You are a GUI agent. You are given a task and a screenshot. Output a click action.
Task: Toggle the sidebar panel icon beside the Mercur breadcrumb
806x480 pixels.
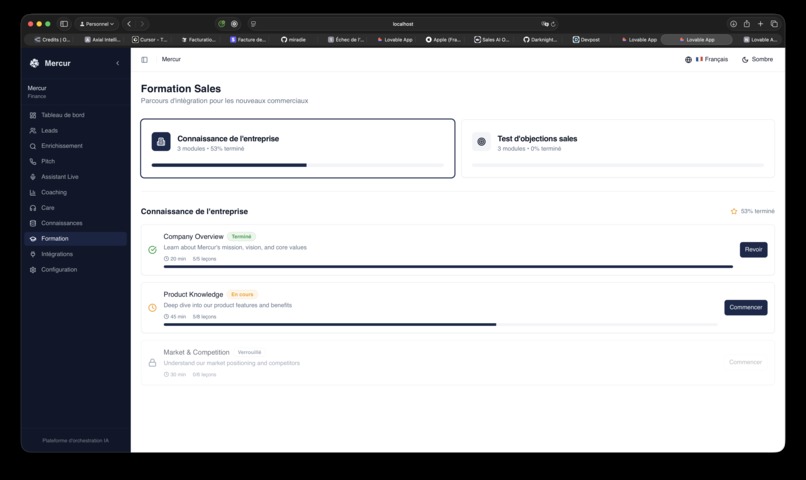[x=144, y=60]
